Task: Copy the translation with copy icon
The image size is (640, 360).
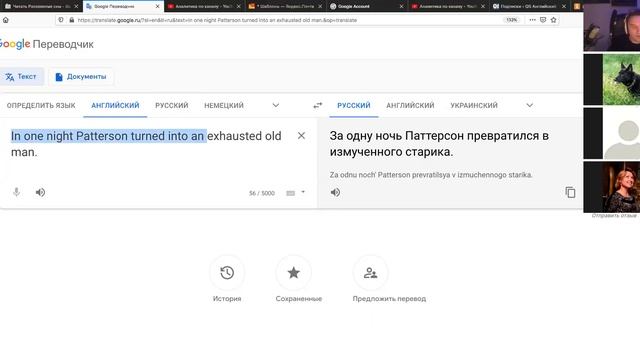Action: pos(570,192)
